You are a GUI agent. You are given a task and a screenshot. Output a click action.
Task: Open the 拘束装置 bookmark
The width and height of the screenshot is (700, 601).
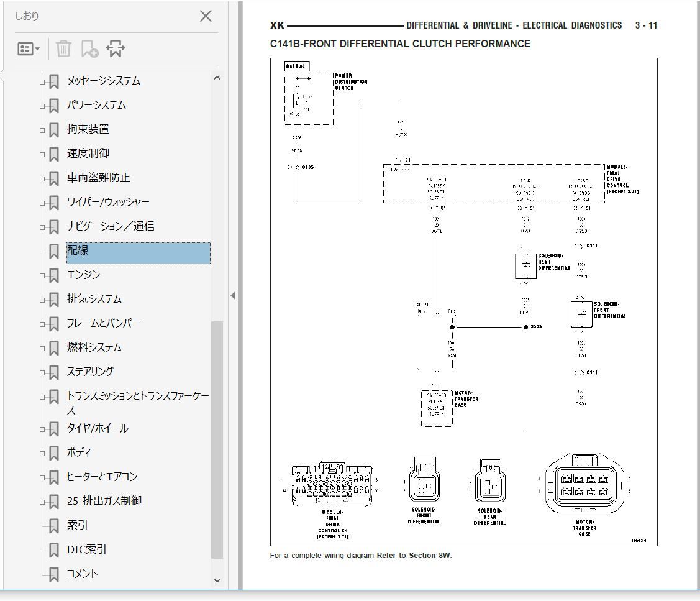coord(88,129)
